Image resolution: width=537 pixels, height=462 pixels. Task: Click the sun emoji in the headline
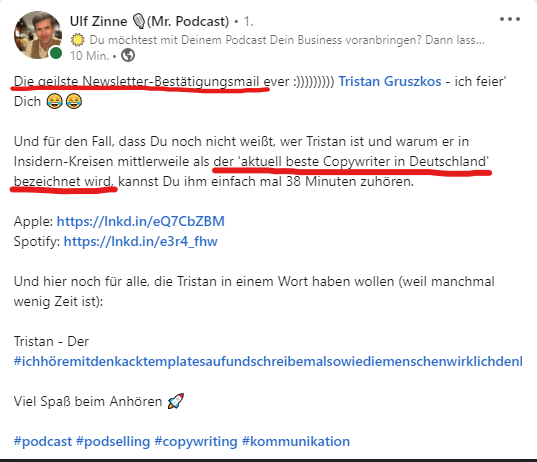tap(77, 40)
